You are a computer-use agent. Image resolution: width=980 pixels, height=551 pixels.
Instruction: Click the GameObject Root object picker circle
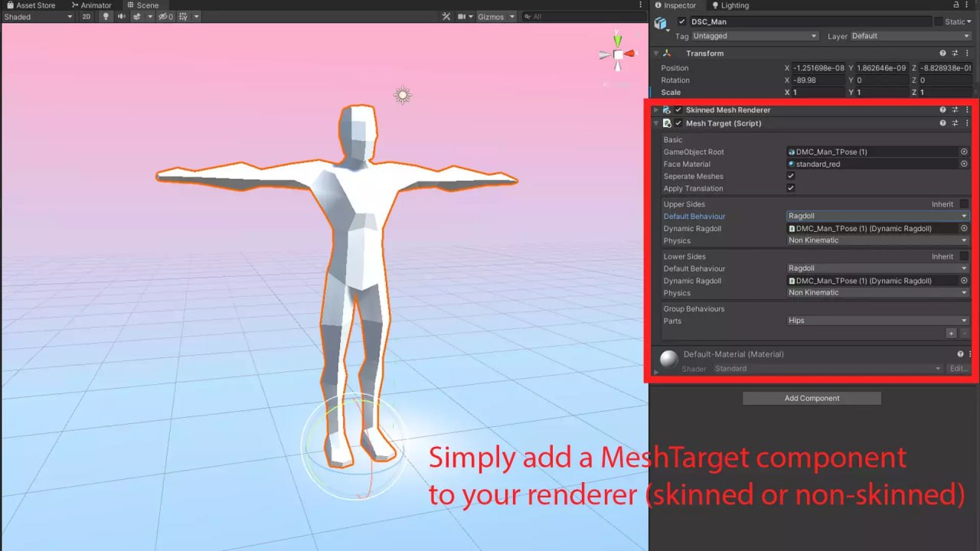click(964, 152)
